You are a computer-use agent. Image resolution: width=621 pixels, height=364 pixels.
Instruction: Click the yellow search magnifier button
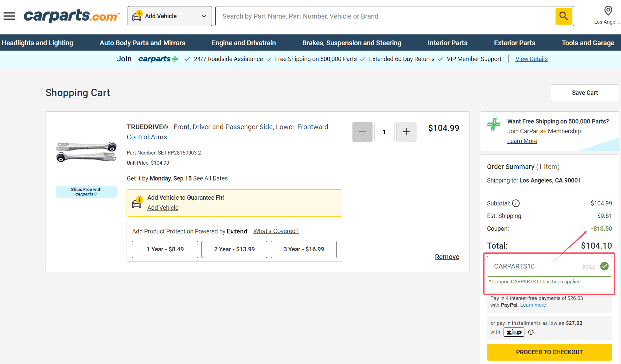pyautogui.click(x=564, y=16)
